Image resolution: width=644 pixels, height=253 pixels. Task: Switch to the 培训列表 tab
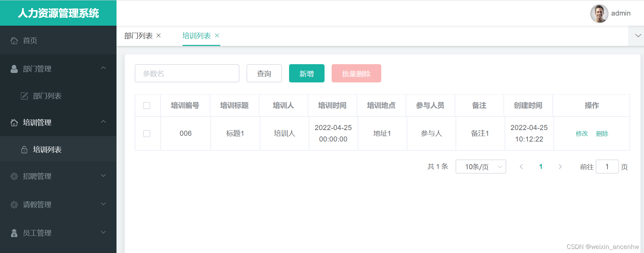pos(197,36)
